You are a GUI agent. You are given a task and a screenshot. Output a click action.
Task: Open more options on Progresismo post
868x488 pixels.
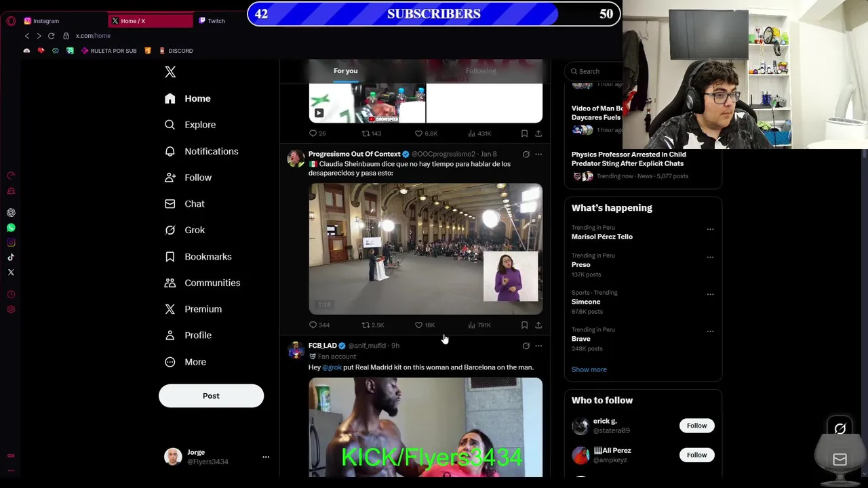point(538,155)
